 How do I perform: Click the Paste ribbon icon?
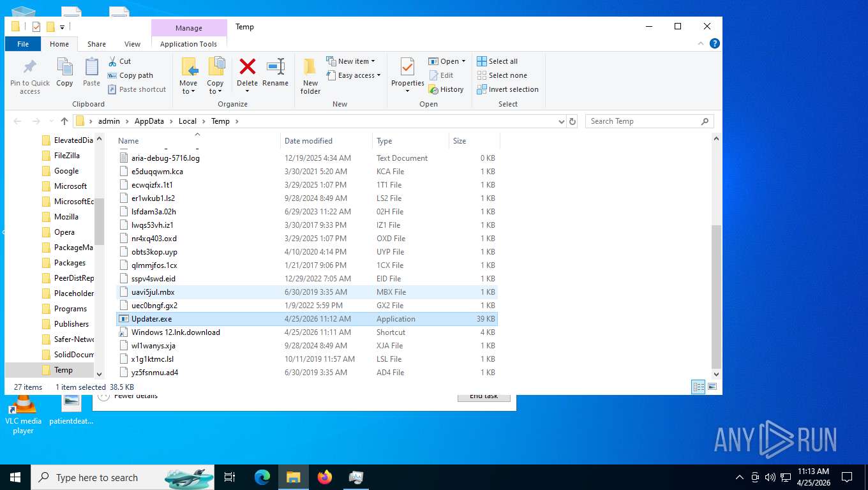pos(91,73)
